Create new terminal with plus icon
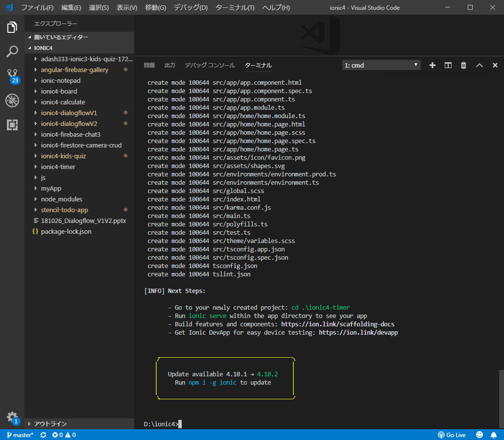504x440 pixels. (x=432, y=65)
